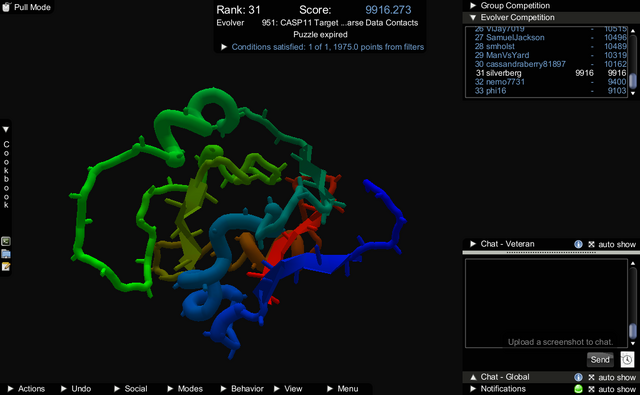This screenshot has width=640, height=395.
Task: Click the Puzzle expired status text
Action: click(320, 35)
